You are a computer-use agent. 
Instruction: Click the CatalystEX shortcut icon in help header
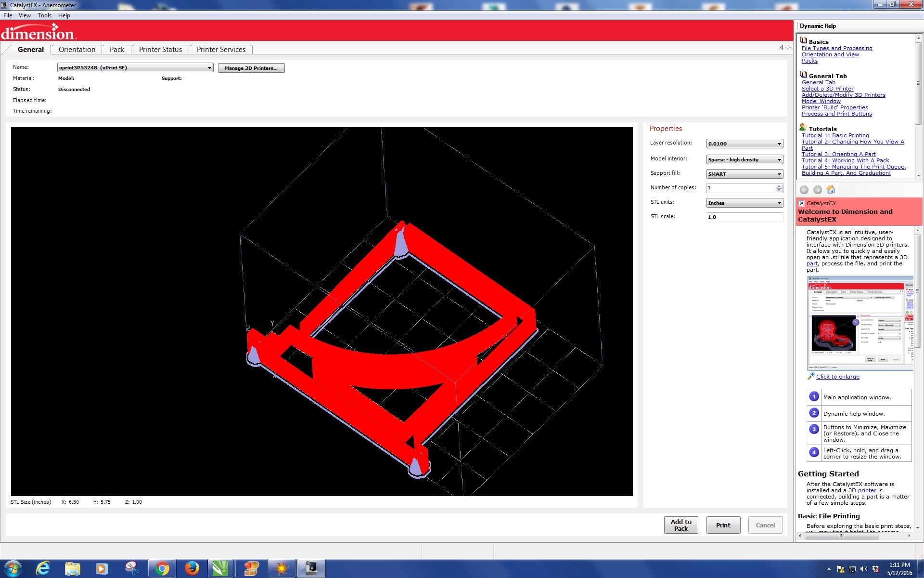801,203
